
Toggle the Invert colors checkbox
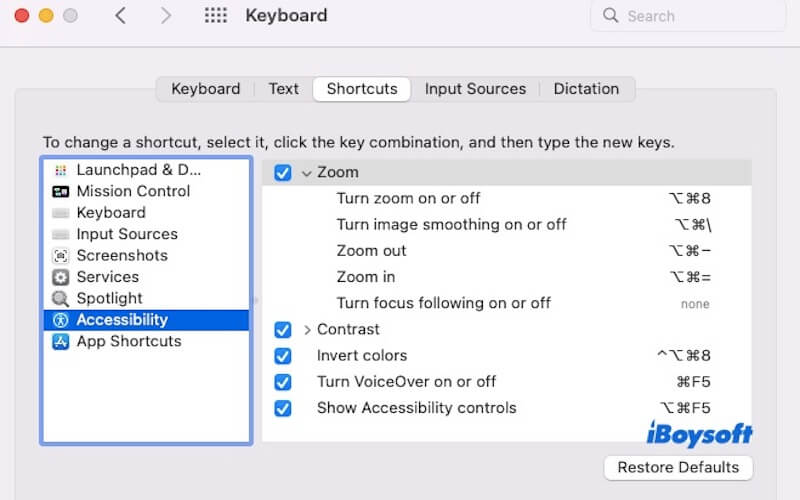283,356
